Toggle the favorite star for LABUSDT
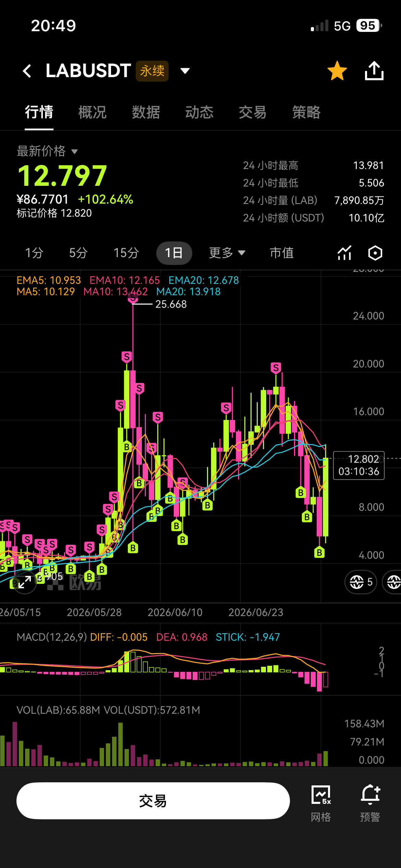Viewport: 401px width, 868px height. tap(337, 71)
